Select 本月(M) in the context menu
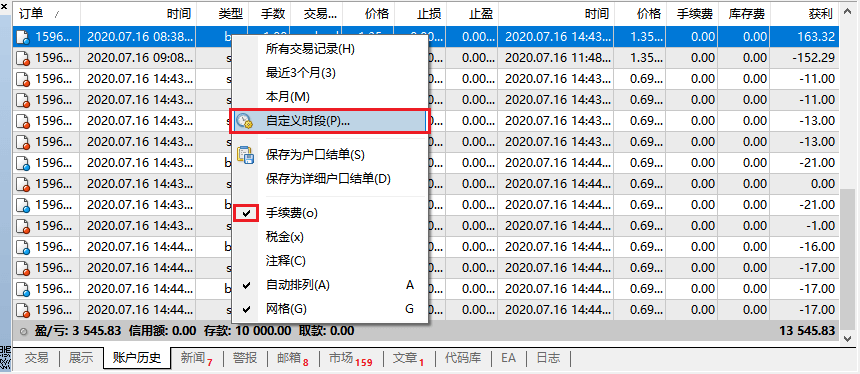The image size is (860, 374). (x=330, y=97)
